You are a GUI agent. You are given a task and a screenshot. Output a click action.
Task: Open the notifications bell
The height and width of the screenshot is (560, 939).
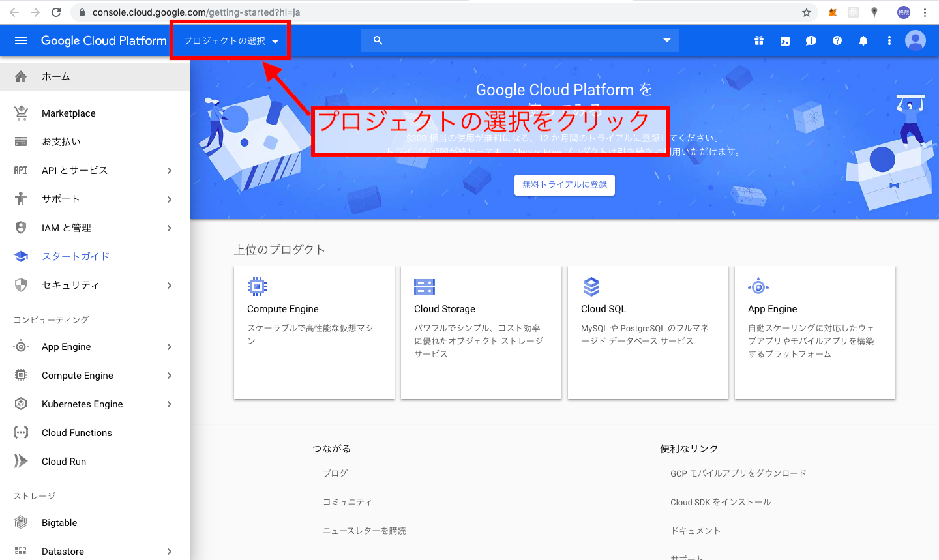pyautogui.click(x=863, y=40)
